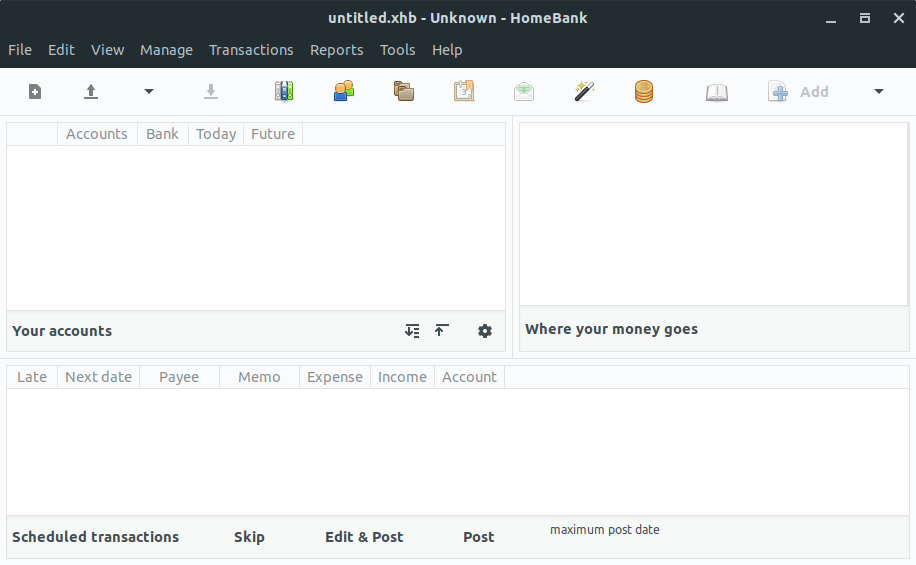The width and height of the screenshot is (916, 565).
Task: Open the Edit menu
Action: pos(61,50)
